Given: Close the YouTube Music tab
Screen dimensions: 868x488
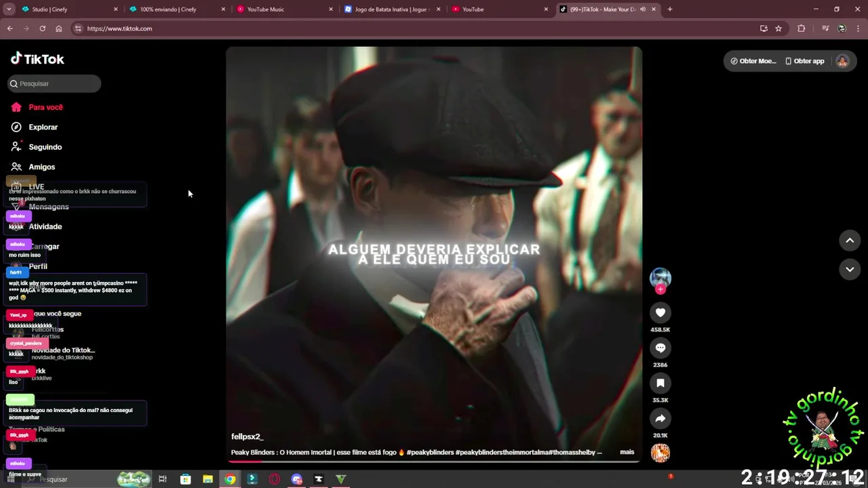Looking at the screenshot, I should coord(331,9).
